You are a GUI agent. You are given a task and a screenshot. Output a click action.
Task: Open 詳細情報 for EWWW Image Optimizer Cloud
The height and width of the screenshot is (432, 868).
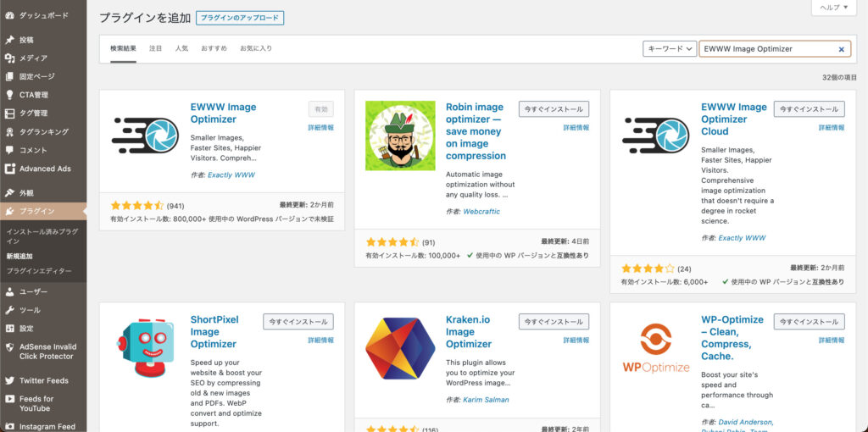click(x=832, y=128)
